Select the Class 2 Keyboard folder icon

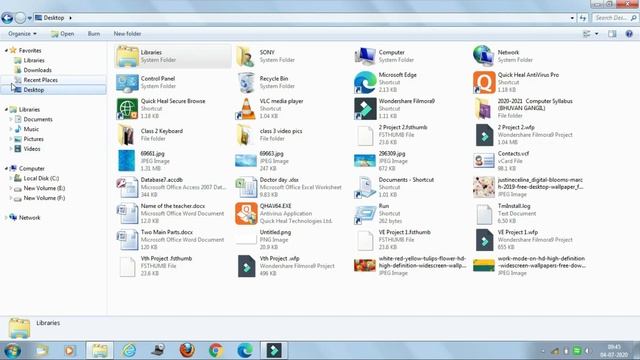(126, 135)
